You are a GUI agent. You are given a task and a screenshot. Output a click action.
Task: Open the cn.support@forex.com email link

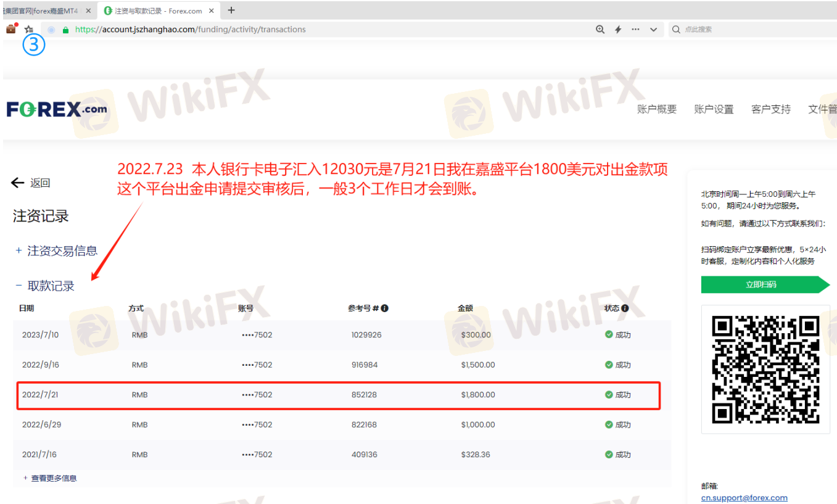click(x=744, y=498)
